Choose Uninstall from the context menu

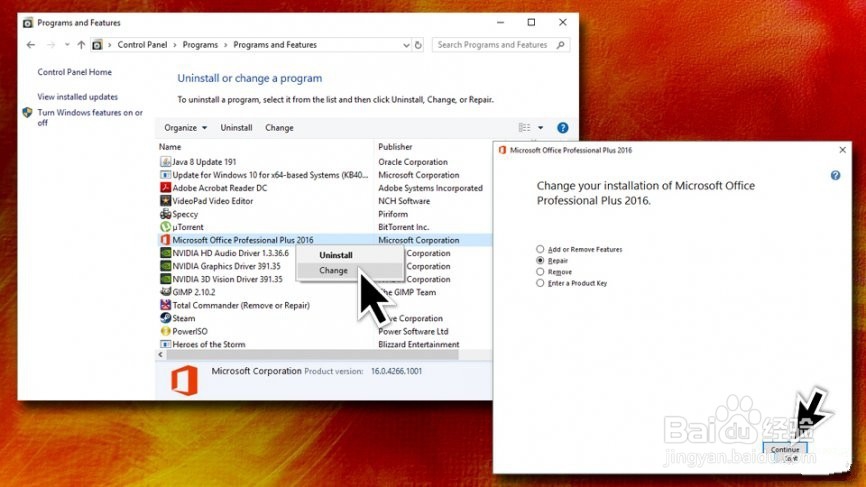point(336,255)
